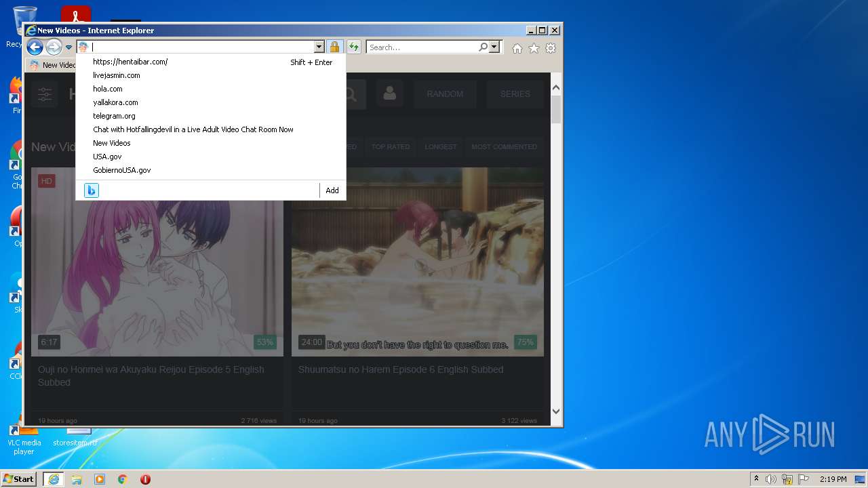Viewport: 868px width, 488px height.
Task: Click the green Refresh page icon
Action: [354, 47]
